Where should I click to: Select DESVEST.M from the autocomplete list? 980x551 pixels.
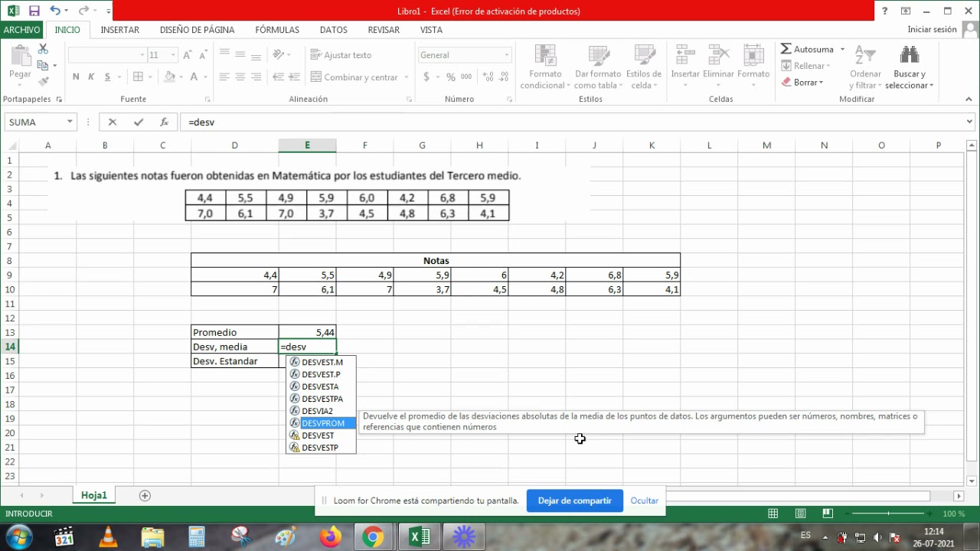point(321,362)
